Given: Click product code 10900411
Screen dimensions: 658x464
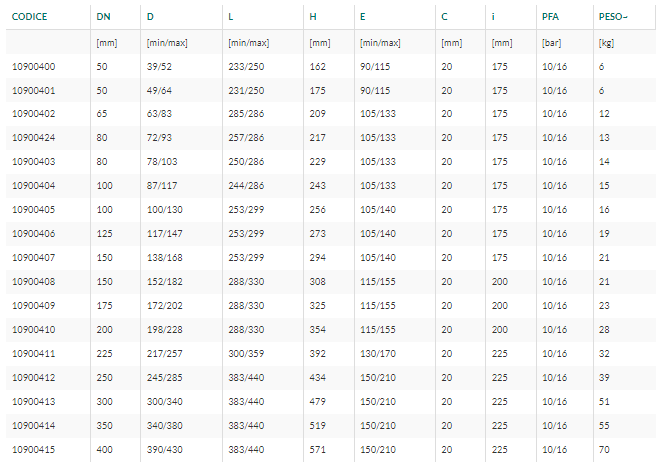Looking at the screenshot, I should click(x=34, y=354).
